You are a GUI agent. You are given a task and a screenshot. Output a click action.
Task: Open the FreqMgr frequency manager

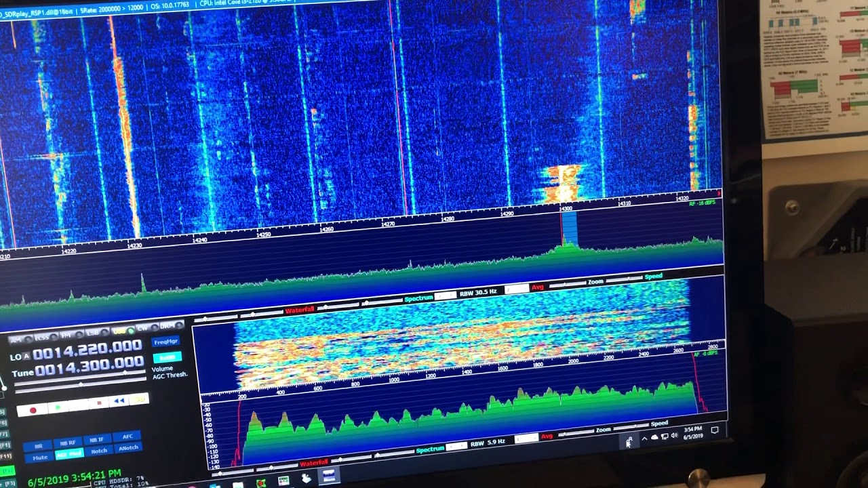pyautogui.click(x=165, y=341)
